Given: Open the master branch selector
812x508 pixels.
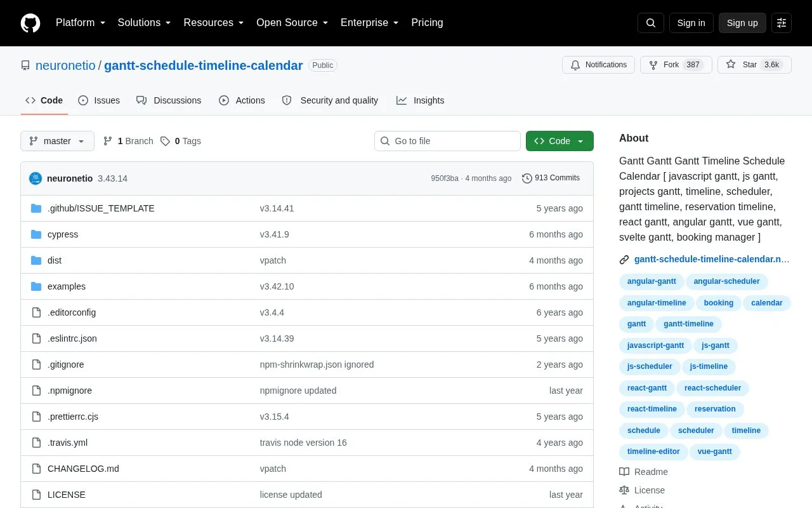Looking at the screenshot, I should tap(57, 141).
